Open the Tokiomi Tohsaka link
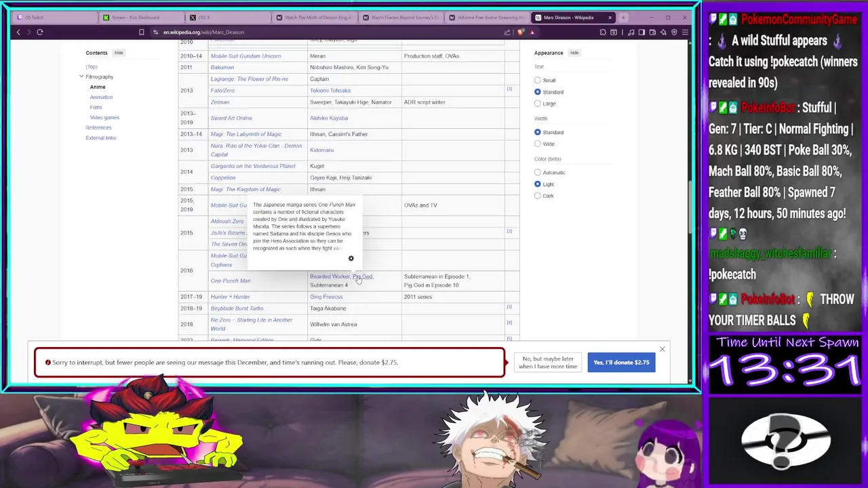The height and width of the screenshot is (488, 868). pos(330,90)
